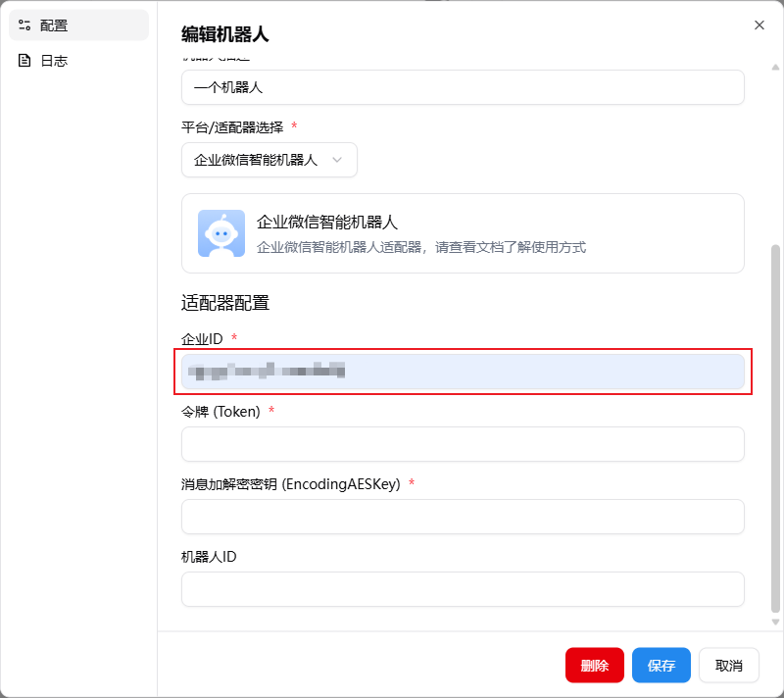Screen dimensions: 784x698
Task: Focus the 机器人ID input field
Action: [x=463, y=589]
